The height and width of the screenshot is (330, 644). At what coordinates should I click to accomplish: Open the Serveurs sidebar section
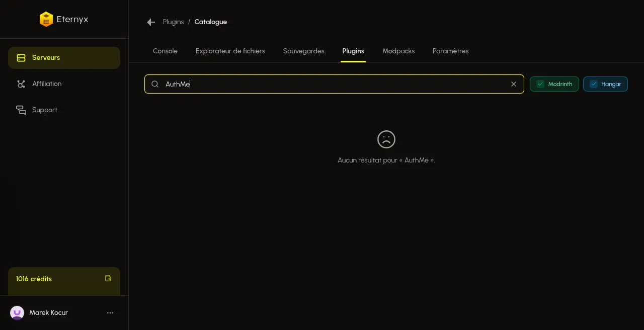pos(64,58)
